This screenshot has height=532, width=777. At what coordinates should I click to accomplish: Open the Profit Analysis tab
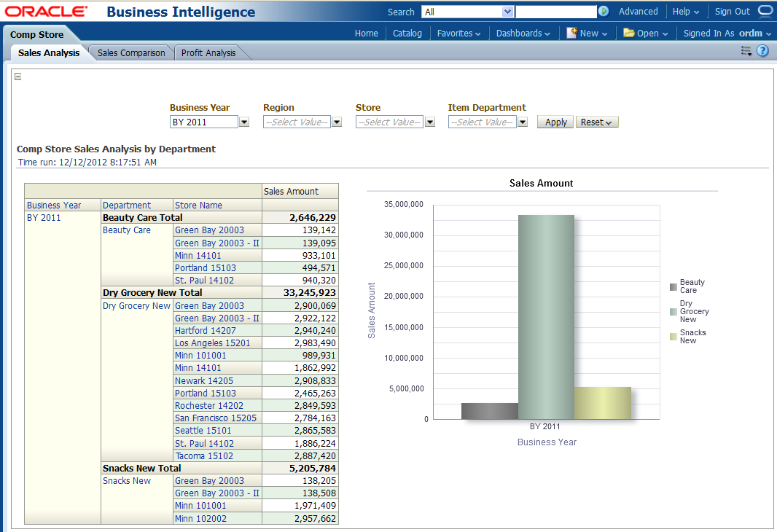208,52
